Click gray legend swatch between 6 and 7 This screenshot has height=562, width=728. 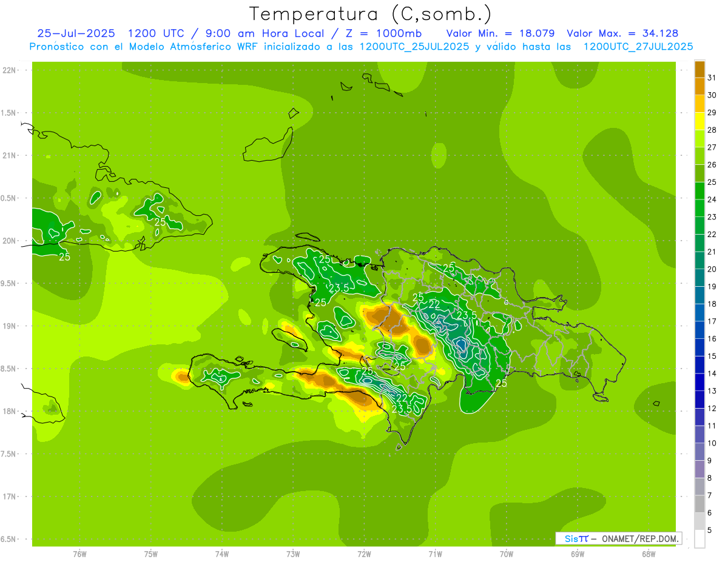(699, 504)
